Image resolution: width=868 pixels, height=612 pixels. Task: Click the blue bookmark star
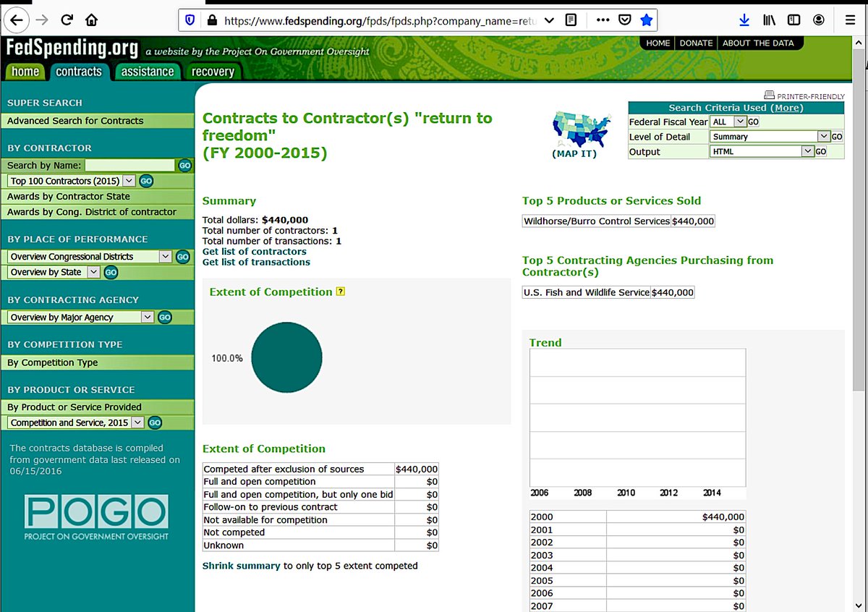coord(647,20)
